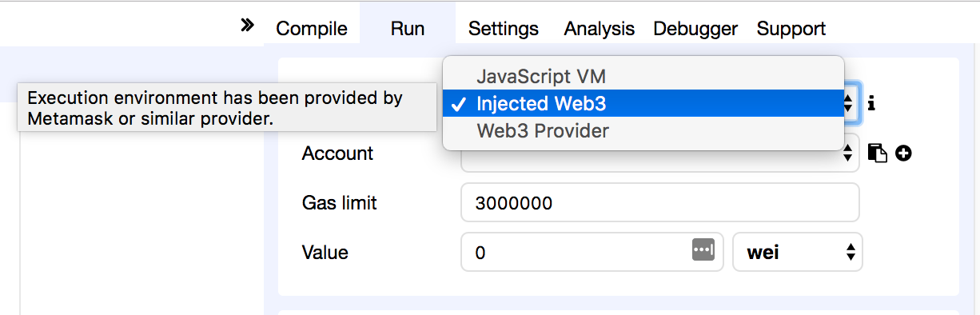The width and height of the screenshot is (980, 315).
Task: Click the Account field label
Action: coord(337,153)
